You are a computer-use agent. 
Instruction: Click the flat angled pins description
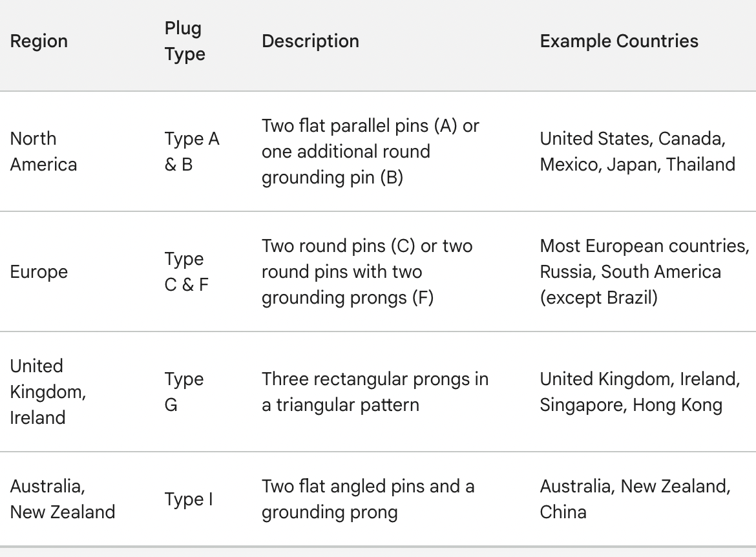pos(368,499)
